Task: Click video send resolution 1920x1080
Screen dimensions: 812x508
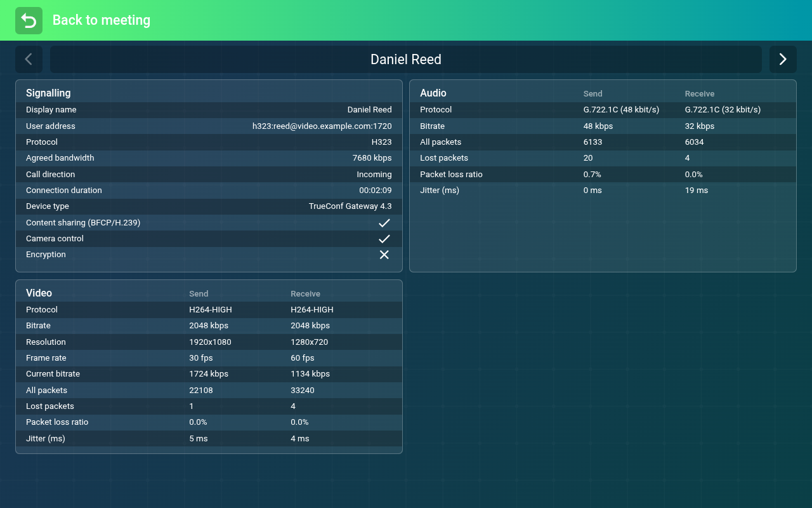Action: 210,342
